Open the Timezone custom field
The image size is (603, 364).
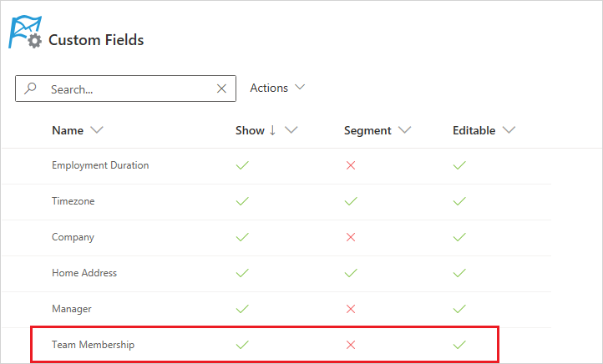pos(73,201)
